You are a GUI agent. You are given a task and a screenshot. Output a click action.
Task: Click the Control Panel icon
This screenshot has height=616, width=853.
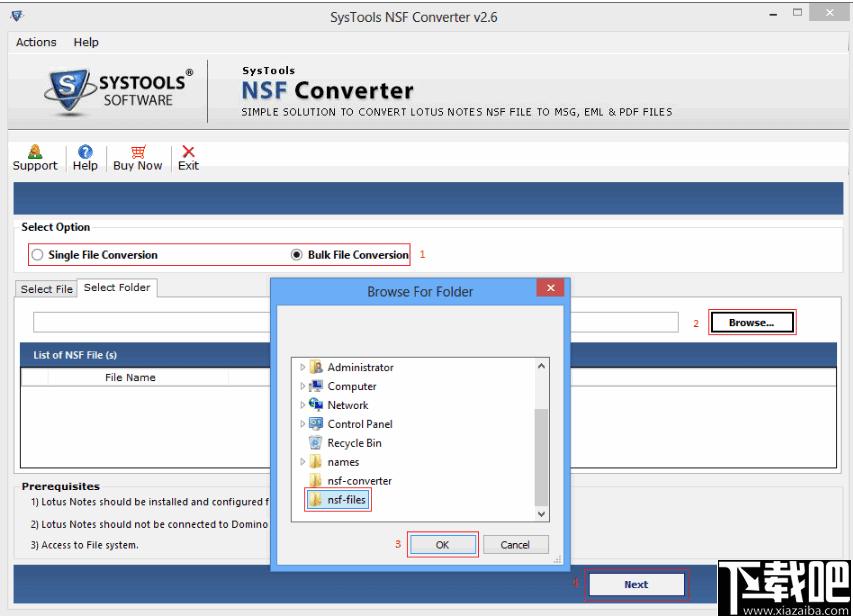(x=316, y=424)
